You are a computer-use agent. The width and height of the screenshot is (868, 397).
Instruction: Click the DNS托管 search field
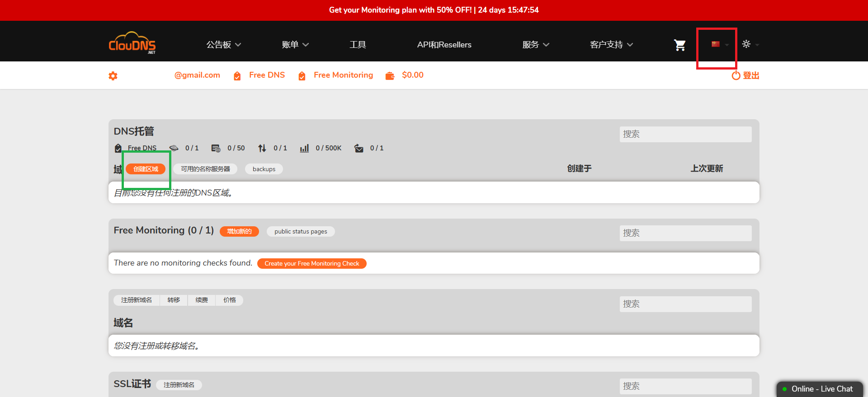685,134
